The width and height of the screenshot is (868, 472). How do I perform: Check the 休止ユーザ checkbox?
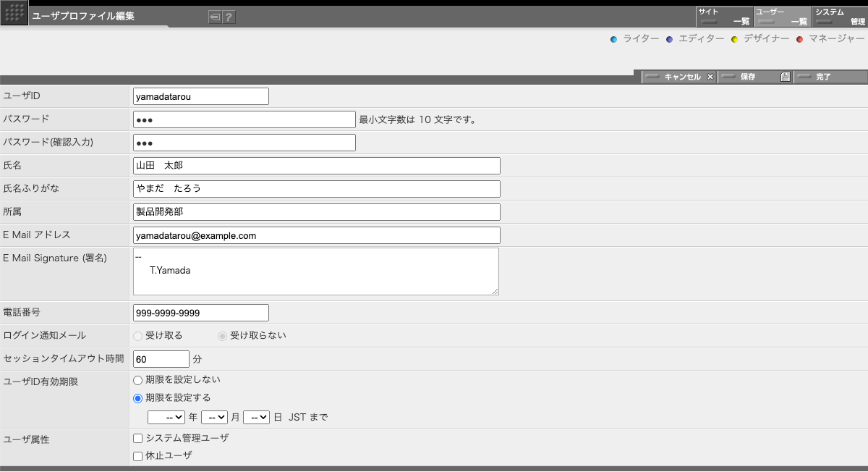pos(137,455)
